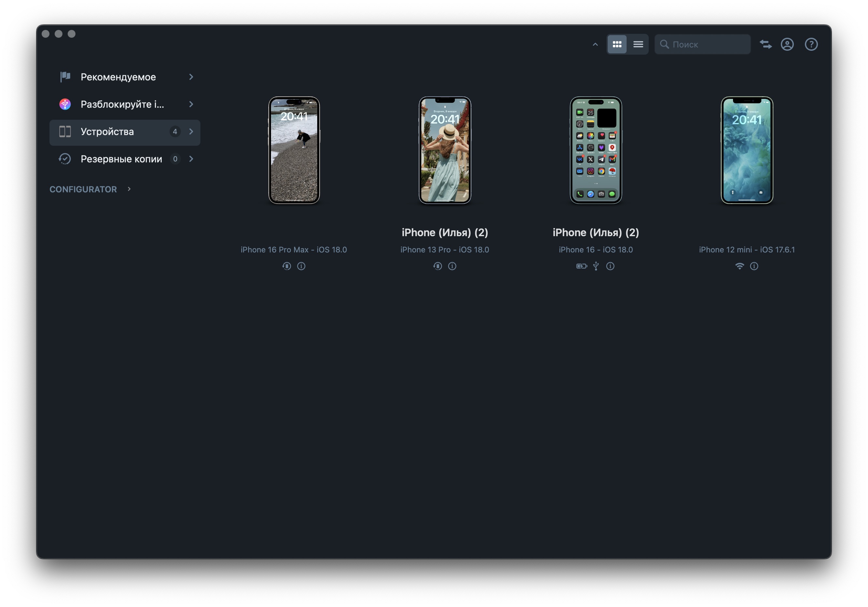Open the help question mark icon
The height and width of the screenshot is (607, 868).
click(811, 44)
